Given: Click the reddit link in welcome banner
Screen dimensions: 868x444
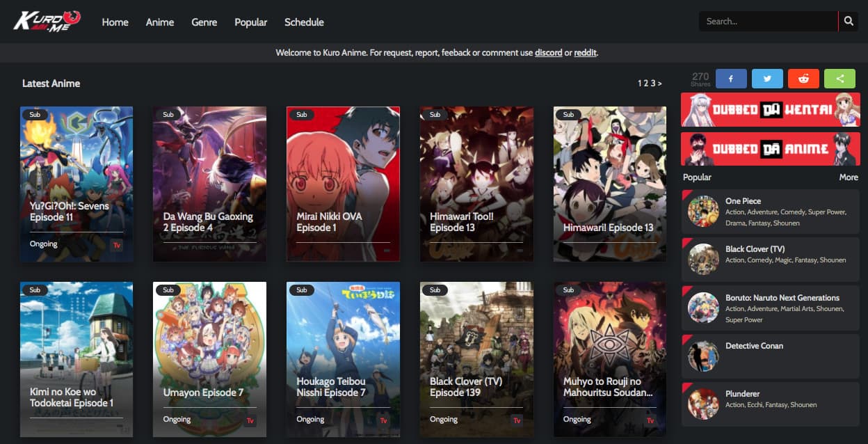Looking at the screenshot, I should point(586,53).
